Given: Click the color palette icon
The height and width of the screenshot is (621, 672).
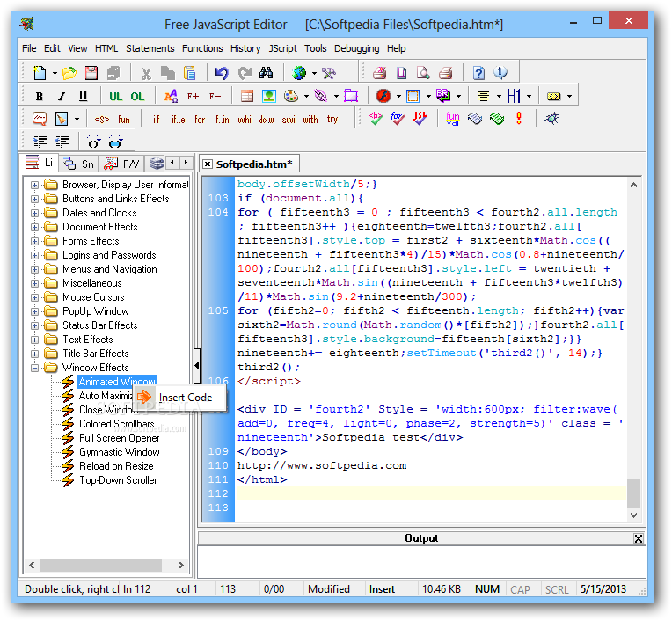Looking at the screenshot, I should point(291,96).
